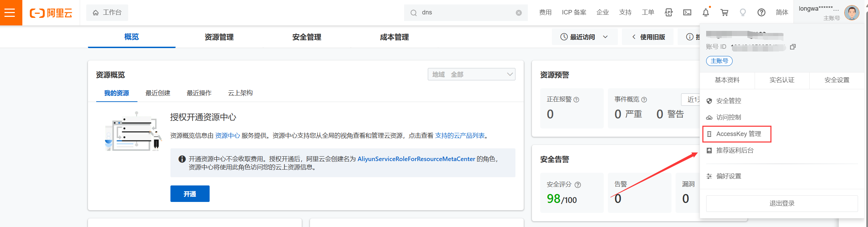
Task: Switch language via 简体
Action: (x=782, y=12)
